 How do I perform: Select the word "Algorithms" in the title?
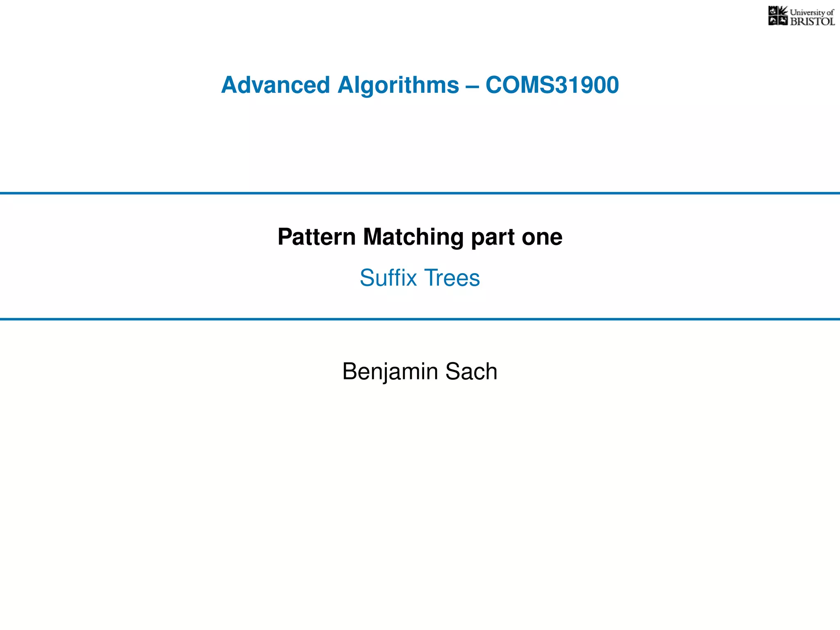tap(398, 86)
